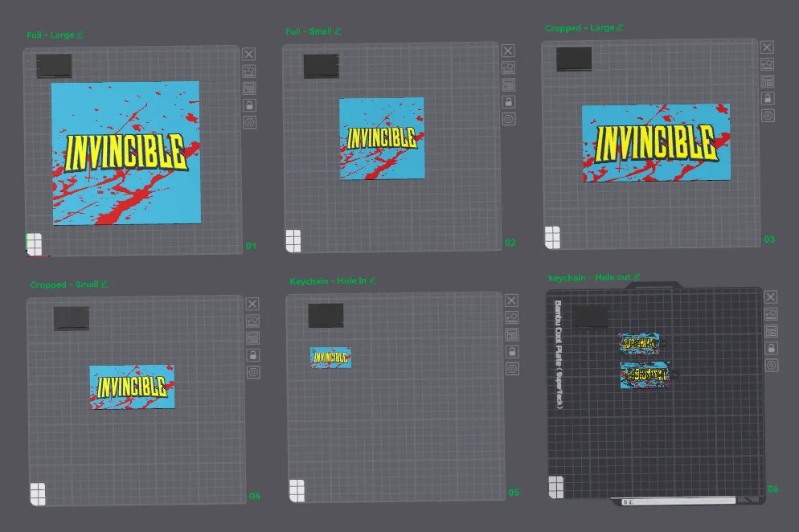The height and width of the screenshot is (532, 799).
Task: Edit the "Full - Large" plate name
Action: [80, 35]
